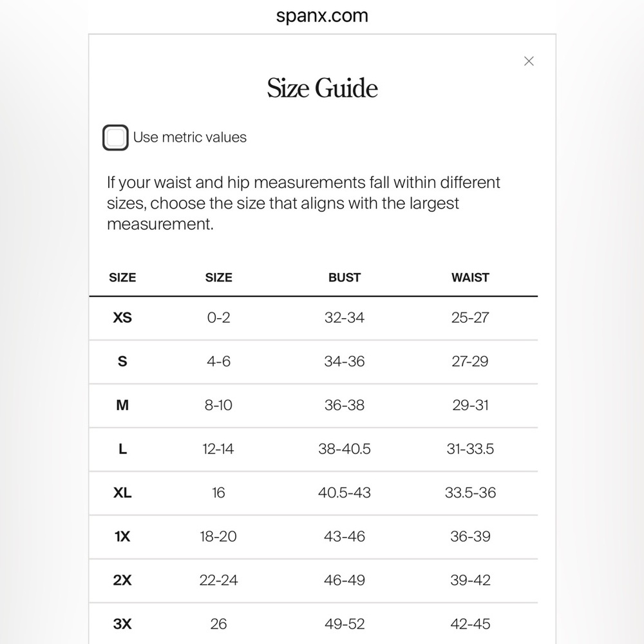
Task: Click the 'Use metric values' label text
Action: [x=190, y=137]
